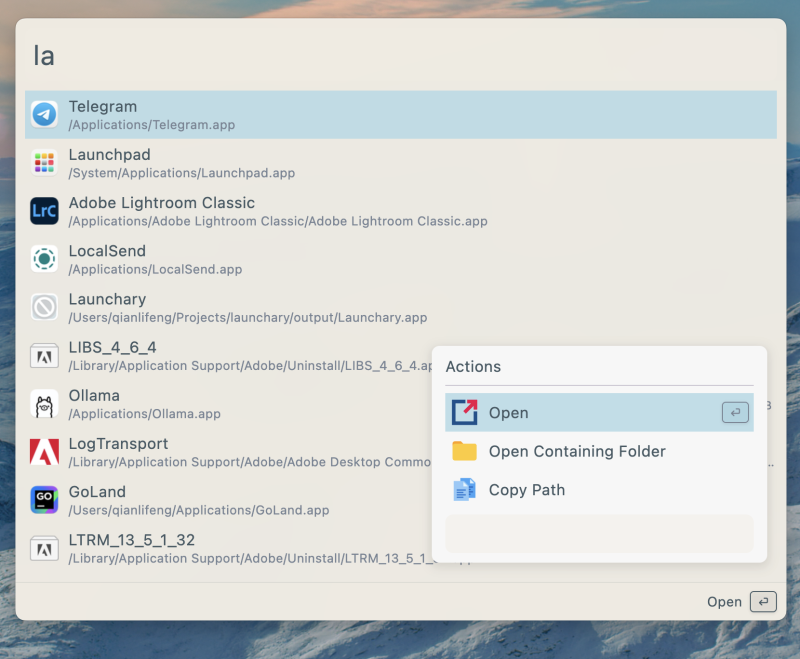Screen dimensions: 800x659
Task: Click the Ollama llama icon
Action: pyautogui.click(x=44, y=403)
